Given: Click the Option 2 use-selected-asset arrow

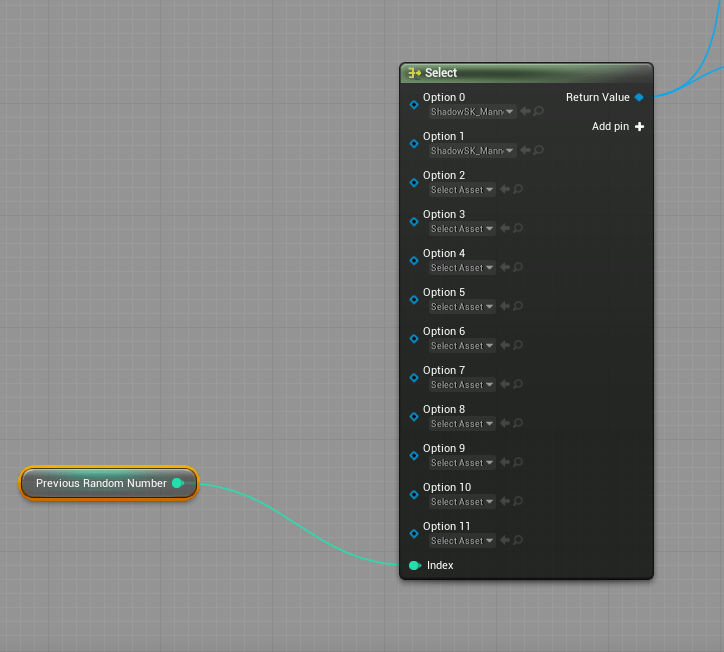Looking at the screenshot, I should coord(505,190).
